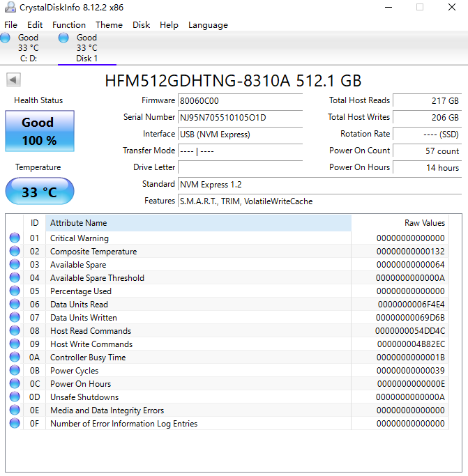Open the Theme menu

109,25
